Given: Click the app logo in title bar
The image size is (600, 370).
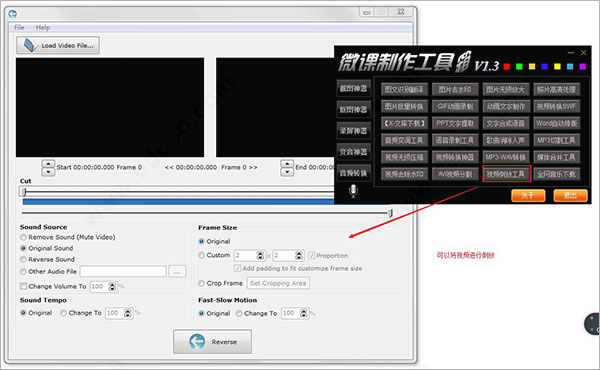Looking at the screenshot, I should click(13, 14).
